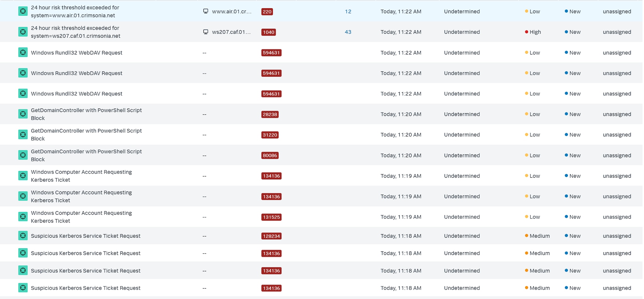
Task: Click the finding icon for the ws207.caf.01.crimsonia.net row
Action: [x=23, y=32]
